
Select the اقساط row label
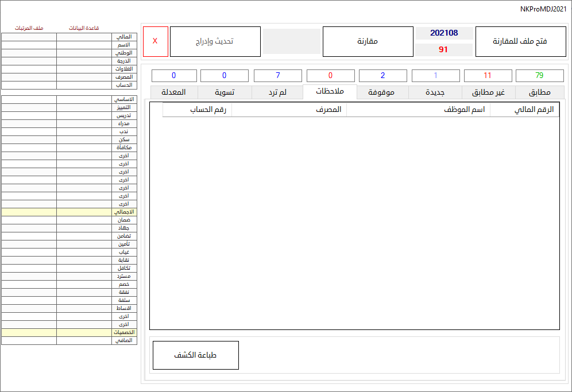(x=125, y=308)
